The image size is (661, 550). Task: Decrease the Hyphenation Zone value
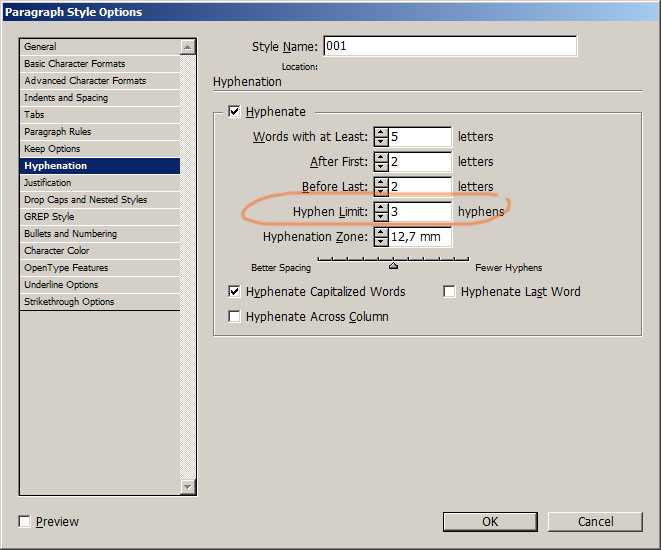(381, 241)
